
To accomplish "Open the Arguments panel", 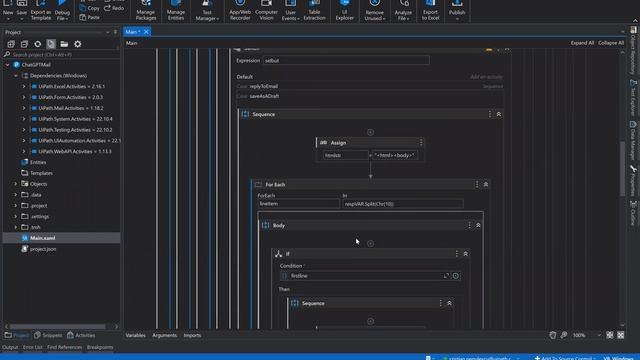I will coord(164,336).
